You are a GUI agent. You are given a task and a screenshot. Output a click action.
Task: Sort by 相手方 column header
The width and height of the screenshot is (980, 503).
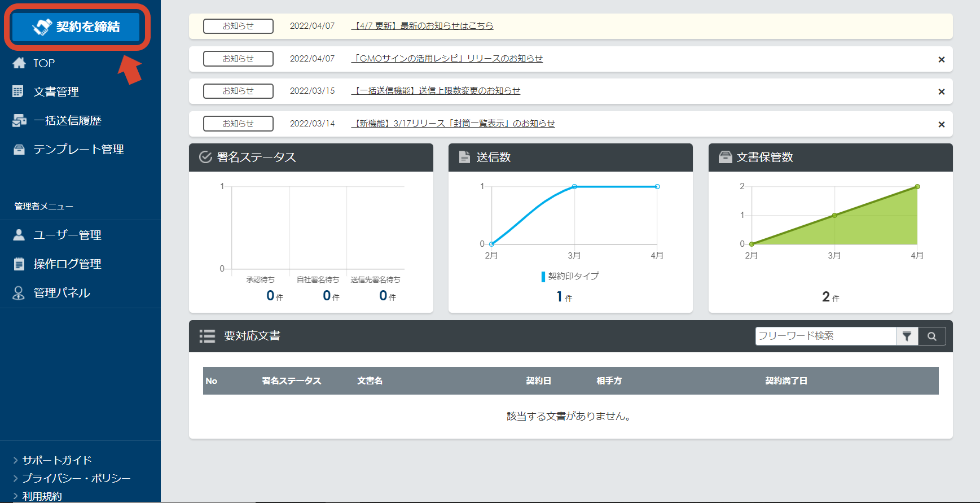pos(609,381)
